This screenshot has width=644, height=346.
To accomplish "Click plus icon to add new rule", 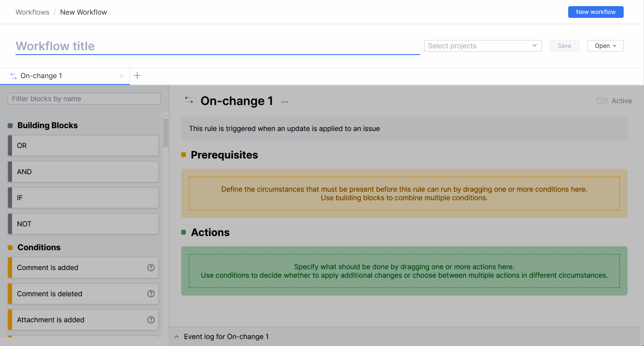I will pyautogui.click(x=137, y=76).
